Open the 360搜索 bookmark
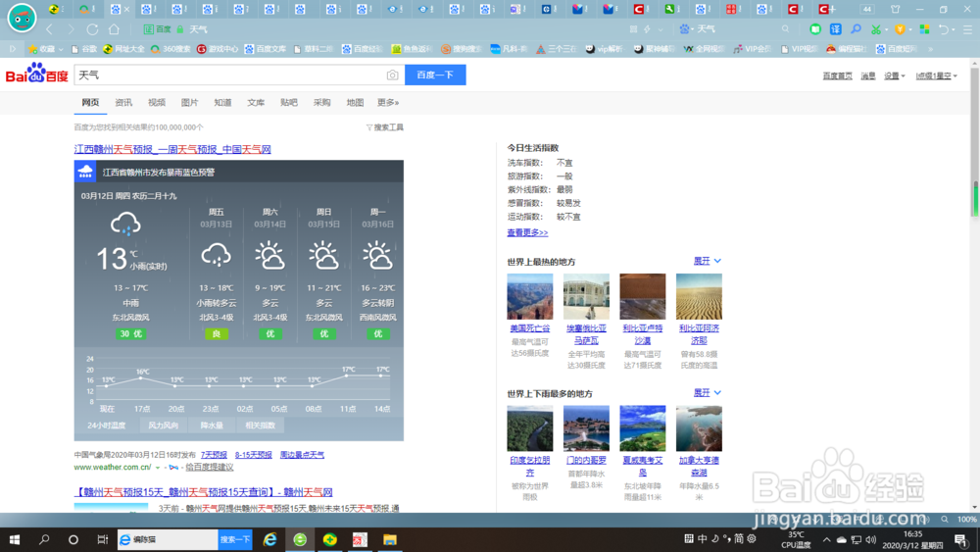Image resolution: width=980 pixels, height=552 pixels. 171,49
